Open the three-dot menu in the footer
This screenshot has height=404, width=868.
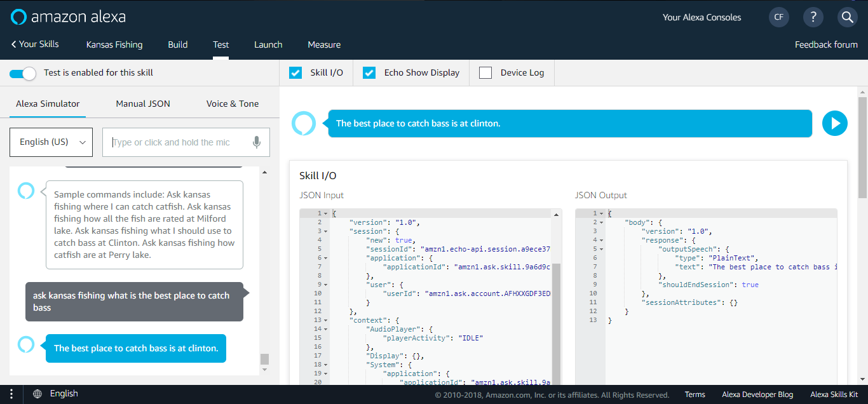11,394
